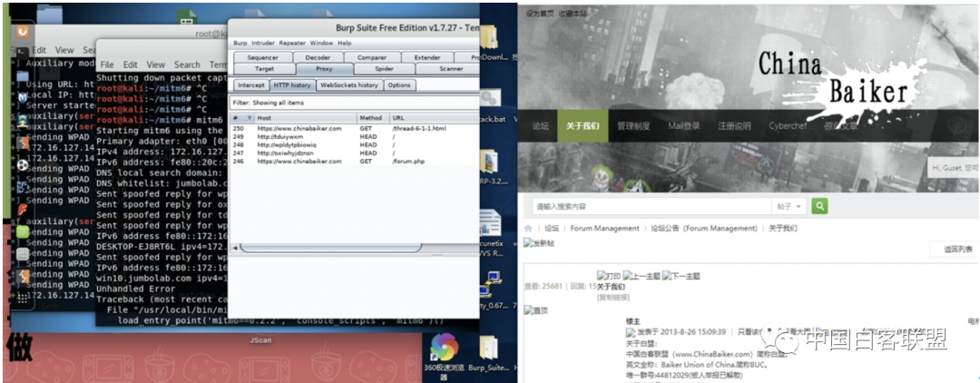Open the green notes icon in the dock
Image resolution: width=980 pixels, height=383 pixels.
(23, 231)
